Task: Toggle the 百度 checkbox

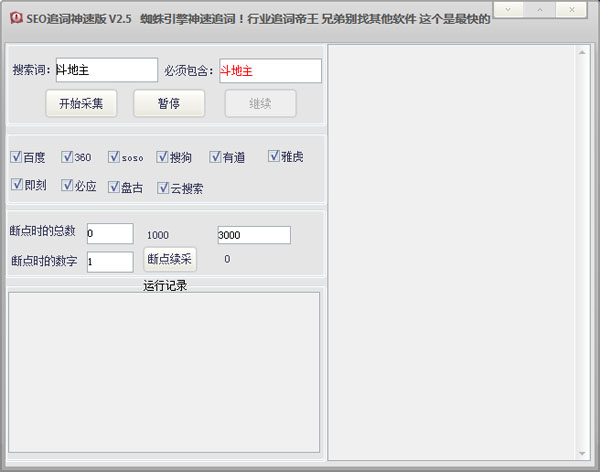Action: tap(16, 157)
